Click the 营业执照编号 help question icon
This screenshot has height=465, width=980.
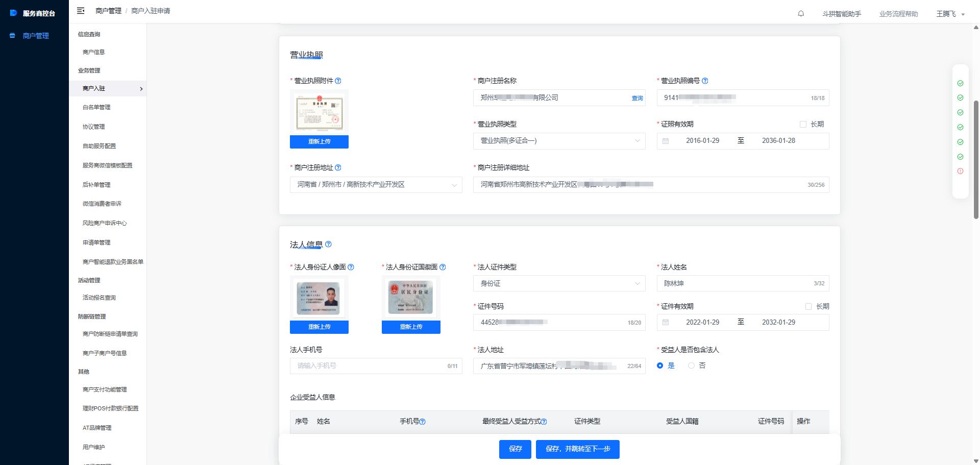tap(705, 81)
